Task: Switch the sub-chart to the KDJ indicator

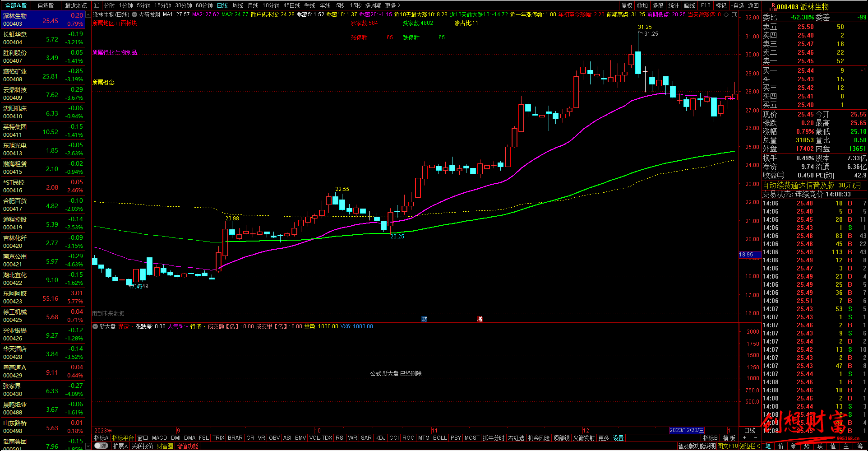Action: tap(380, 438)
